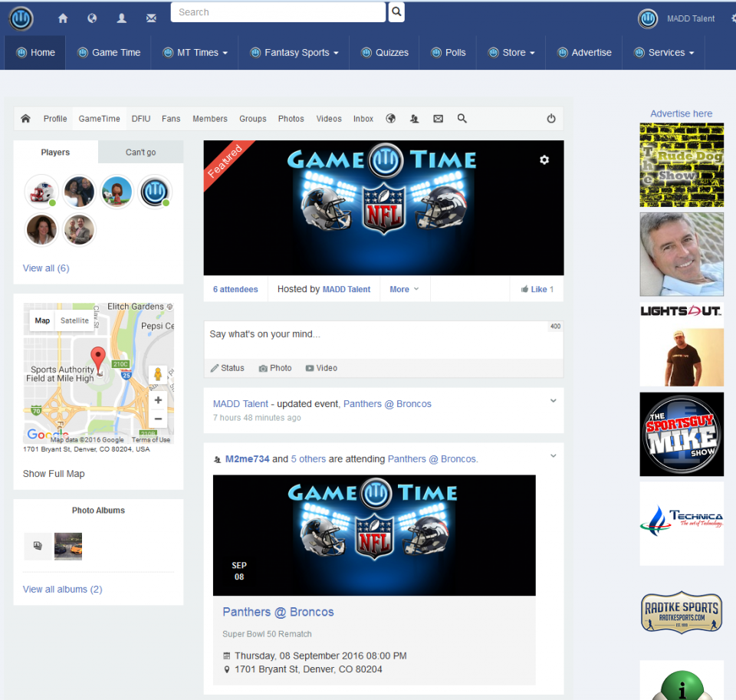Open the Radtke Sports ad
736x700 pixels.
(x=682, y=612)
